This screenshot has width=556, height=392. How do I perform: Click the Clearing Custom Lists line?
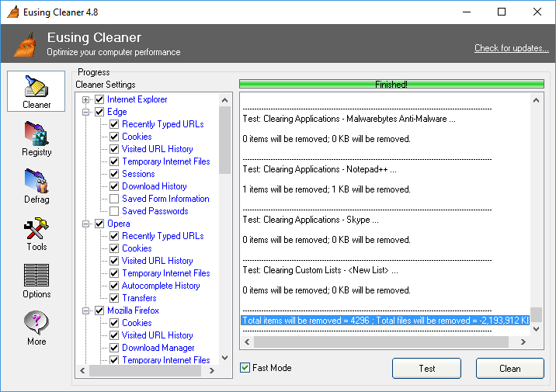[x=320, y=270]
